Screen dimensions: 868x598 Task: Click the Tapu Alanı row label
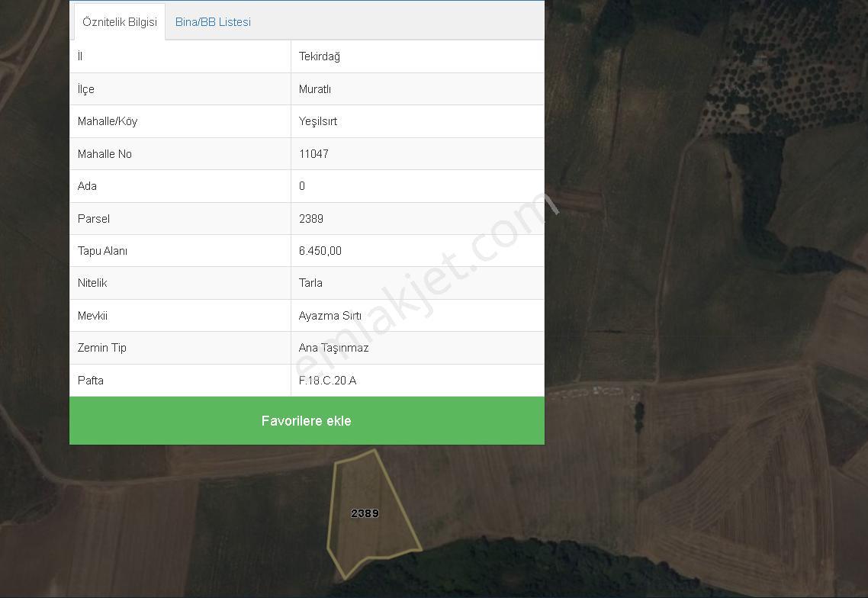[x=102, y=251]
